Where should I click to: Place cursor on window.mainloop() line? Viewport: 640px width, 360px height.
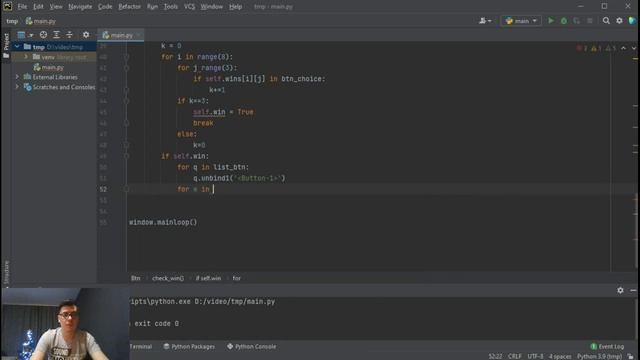point(163,222)
